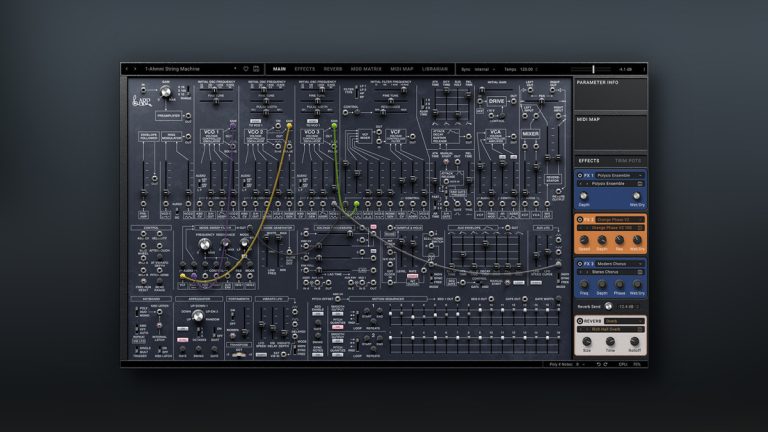Open the Reverb type dropdown
The width and height of the screenshot is (768, 432).
click(x=623, y=321)
